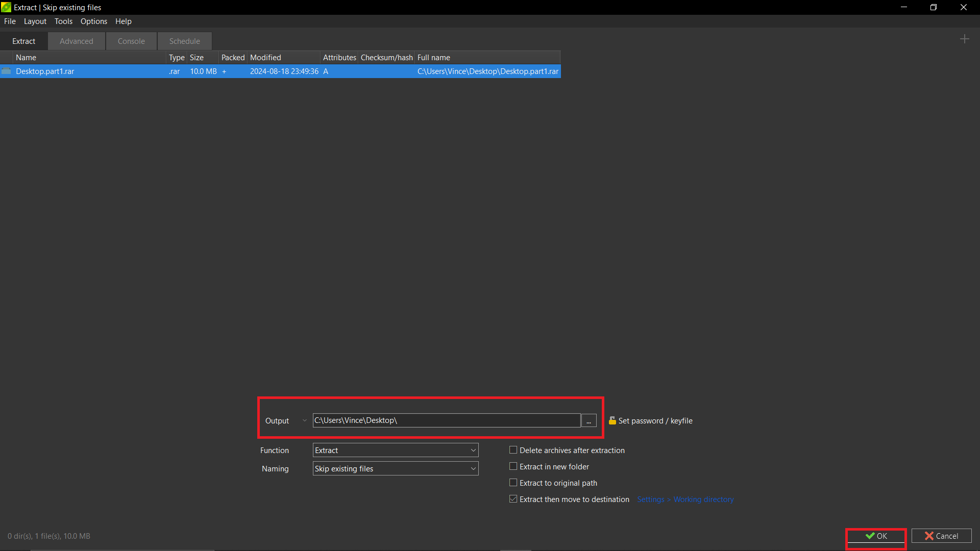
Task: Open Settings > Working directory link
Action: point(685,499)
